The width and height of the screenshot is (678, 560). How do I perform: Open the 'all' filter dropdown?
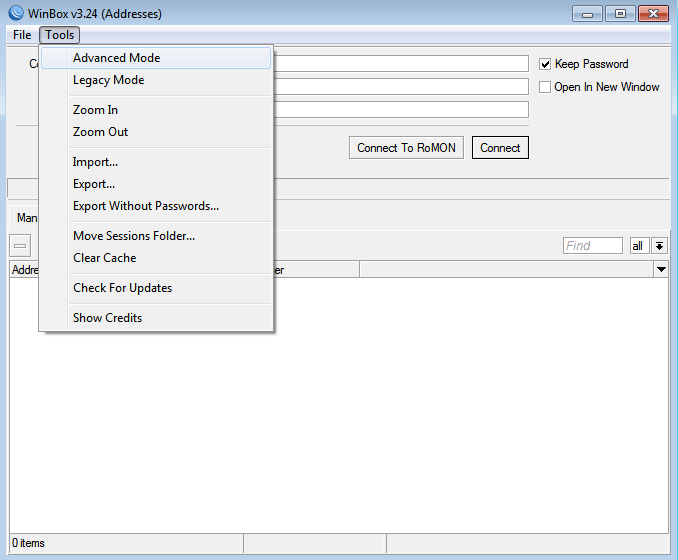click(x=638, y=246)
